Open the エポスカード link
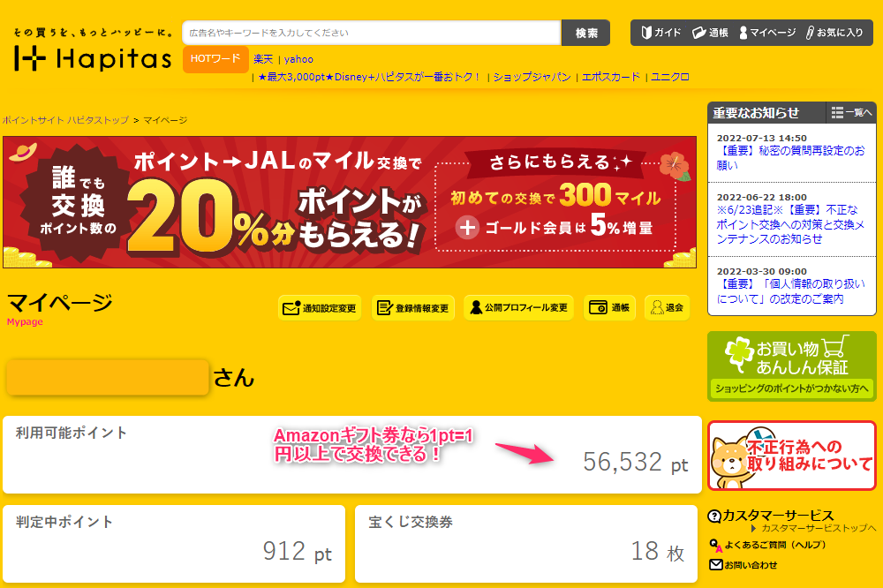883x588 pixels. point(610,77)
